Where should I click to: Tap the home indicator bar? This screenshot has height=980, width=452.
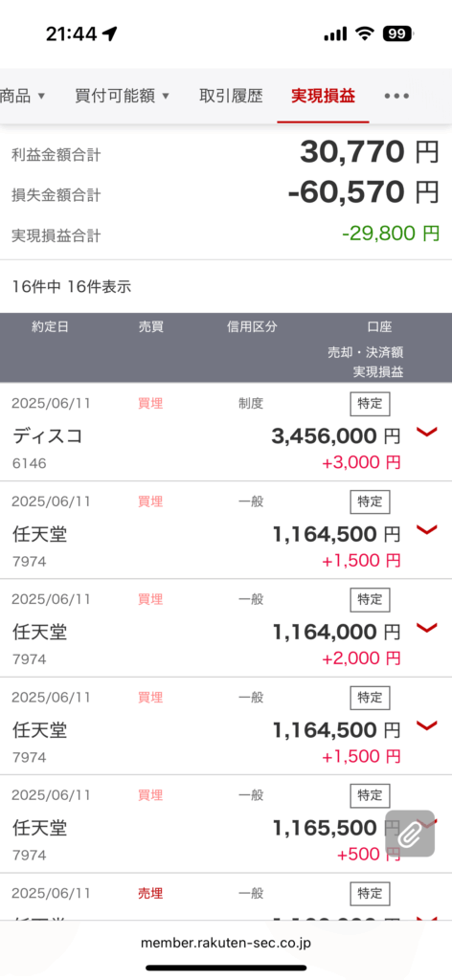point(226,968)
